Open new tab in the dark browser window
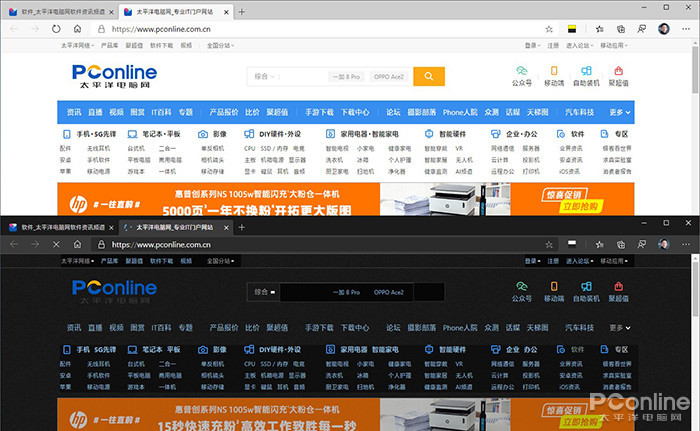Image resolution: width=700 pixels, height=431 pixels. click(241, 227)
